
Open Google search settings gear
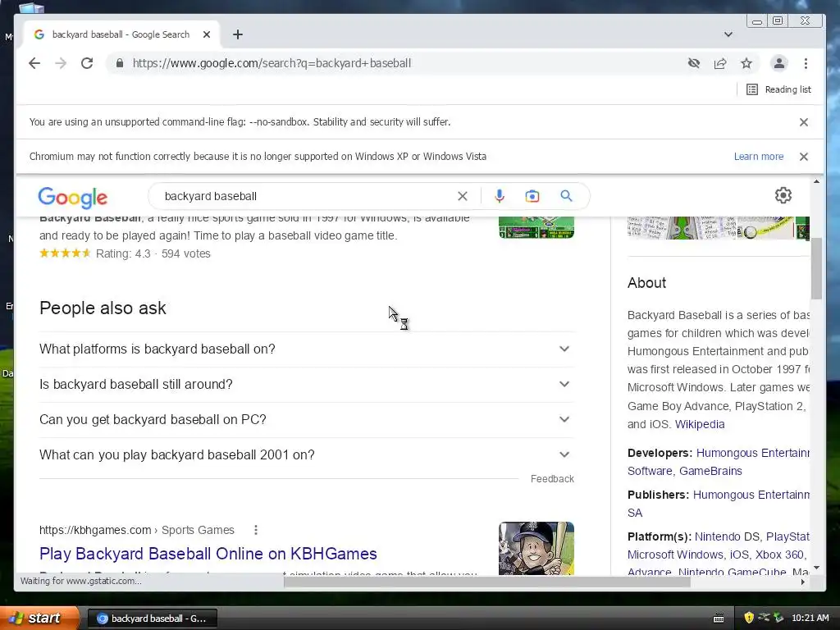tap(783, 195)
